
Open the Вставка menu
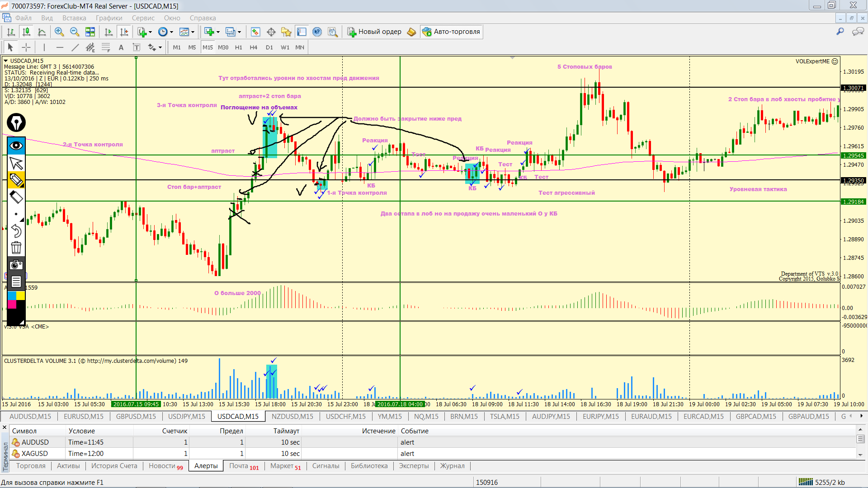click(74, 18)
